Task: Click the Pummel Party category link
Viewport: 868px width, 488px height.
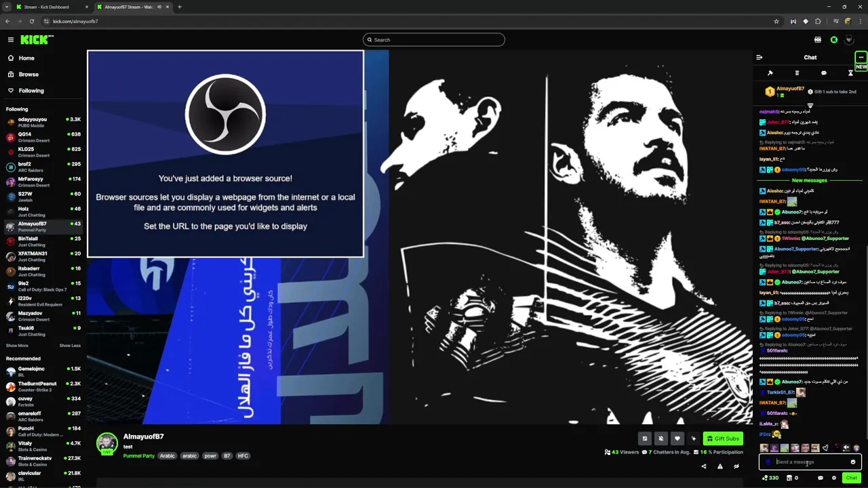Action: (139, 456)
